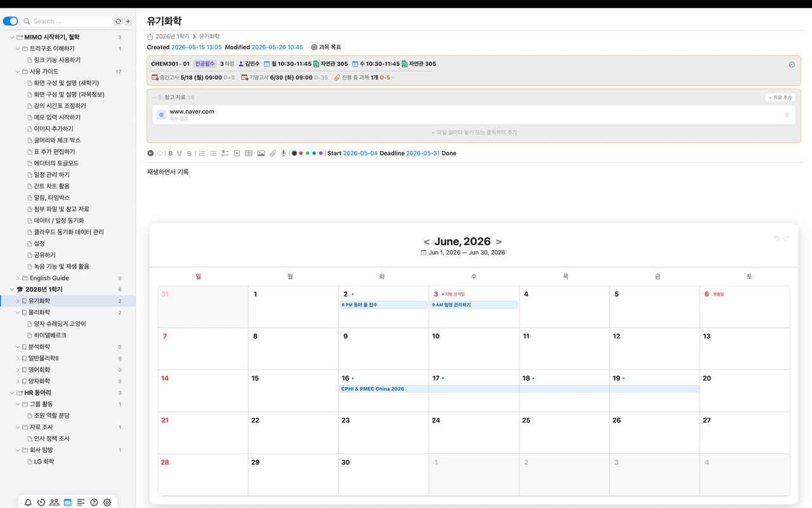Click the + 자료 추가 button
812x508 pixels.
point(780,97)
